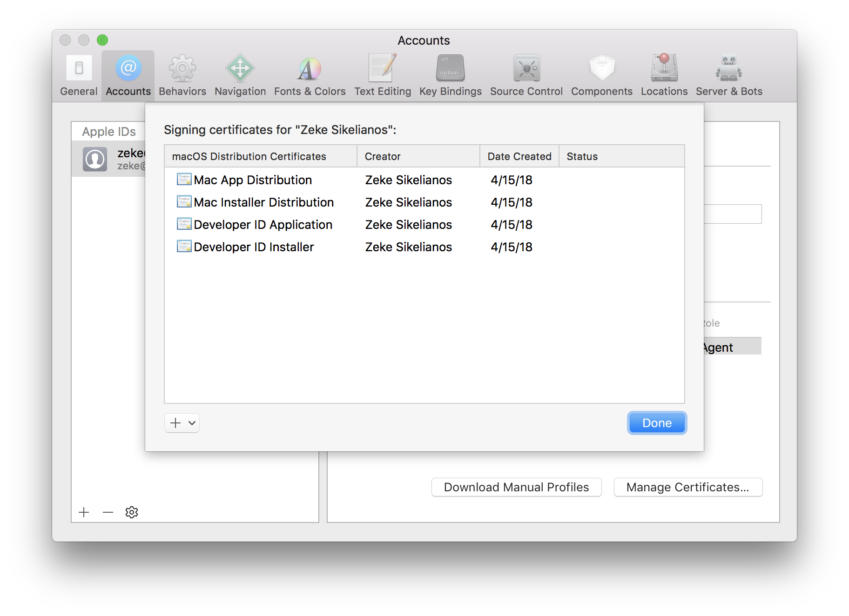849x616 pixels.
Task: Open the Key Bindings pane
Action: [x=450, y=74]
